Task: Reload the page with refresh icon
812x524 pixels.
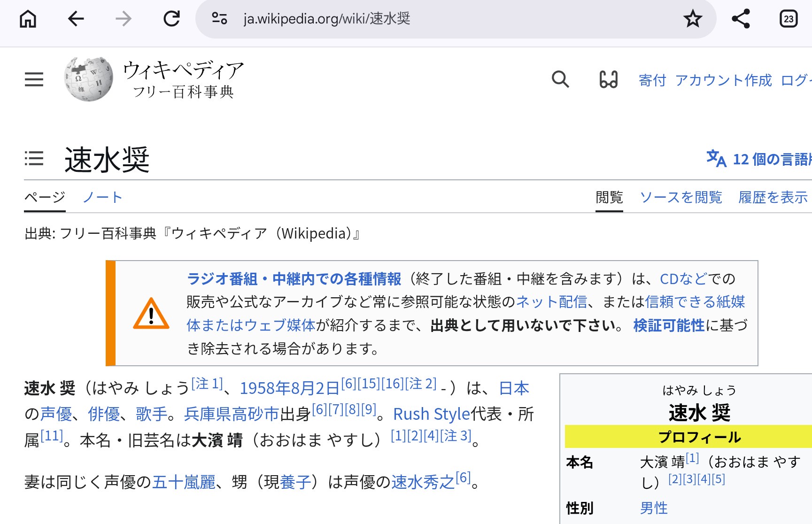Action: pos(171,19)
